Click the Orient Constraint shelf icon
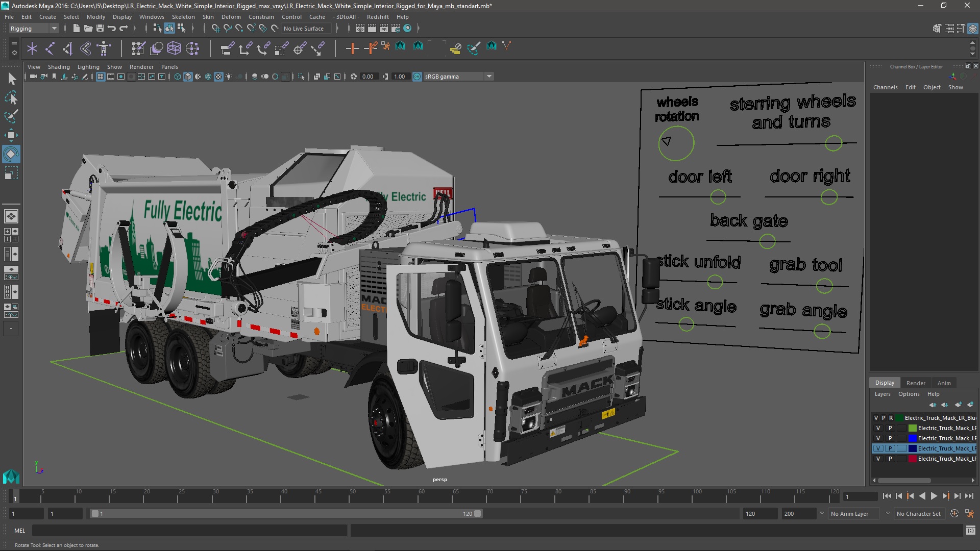This screenshot has height=551, width=980. point(263,48)
